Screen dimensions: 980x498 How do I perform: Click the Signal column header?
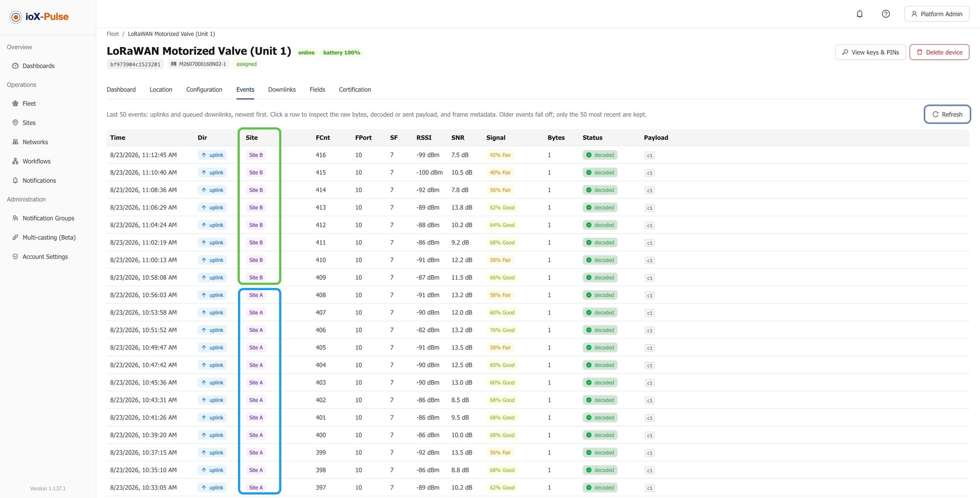tap(496, 138)
